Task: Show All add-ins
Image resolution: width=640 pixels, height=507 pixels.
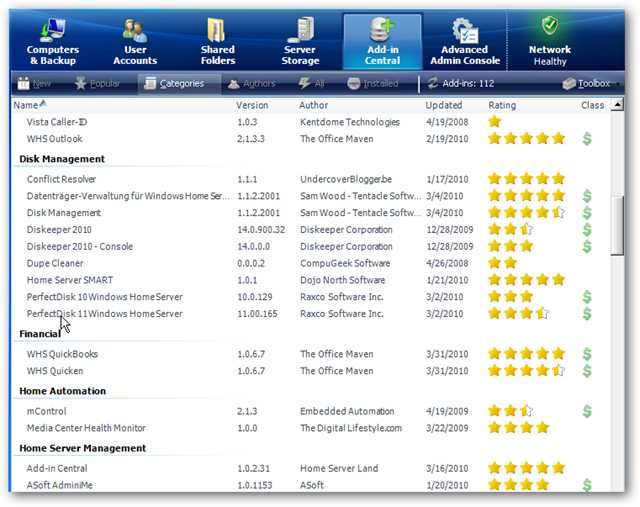Action: coord(311,84)
